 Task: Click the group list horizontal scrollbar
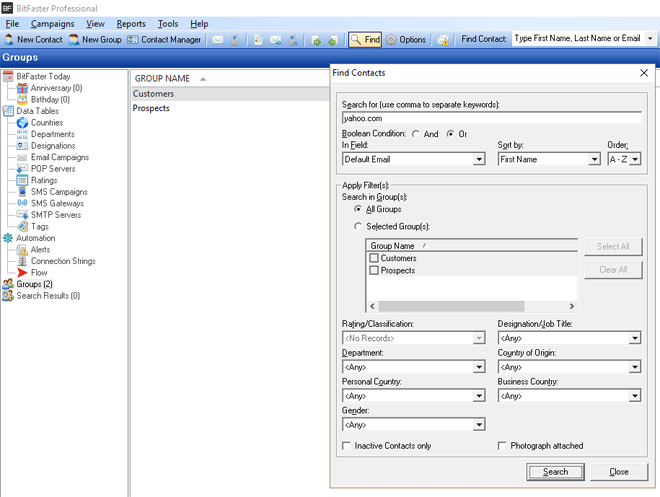coord(450,306)
